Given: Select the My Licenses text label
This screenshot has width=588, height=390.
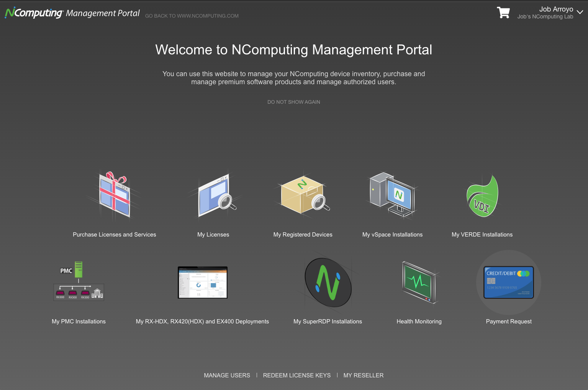Looking at the screenshot, I should (x=213, y=235).
